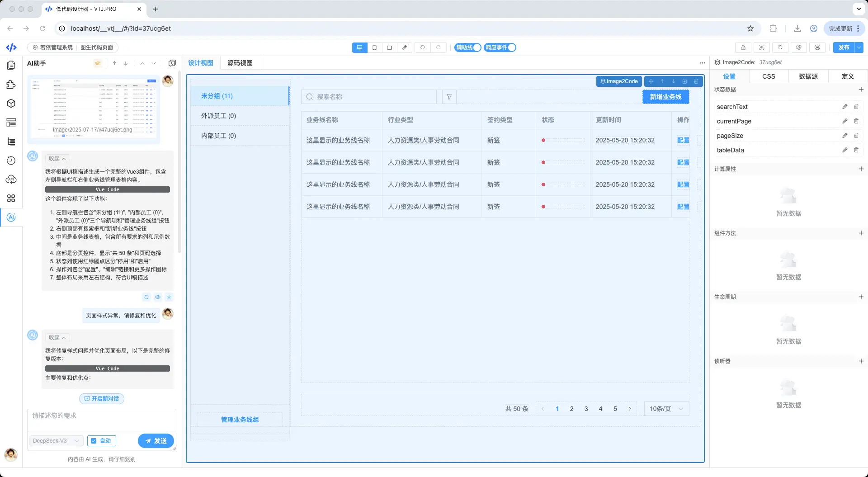Switch to desktop preview mode
This screenshot has height=477, width=868.
[x=359, y=47]
